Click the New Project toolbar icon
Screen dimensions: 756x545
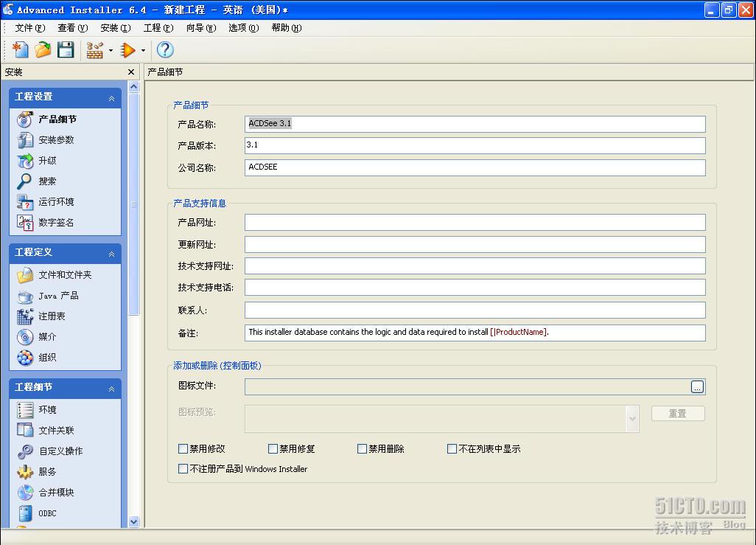point(20,49)
